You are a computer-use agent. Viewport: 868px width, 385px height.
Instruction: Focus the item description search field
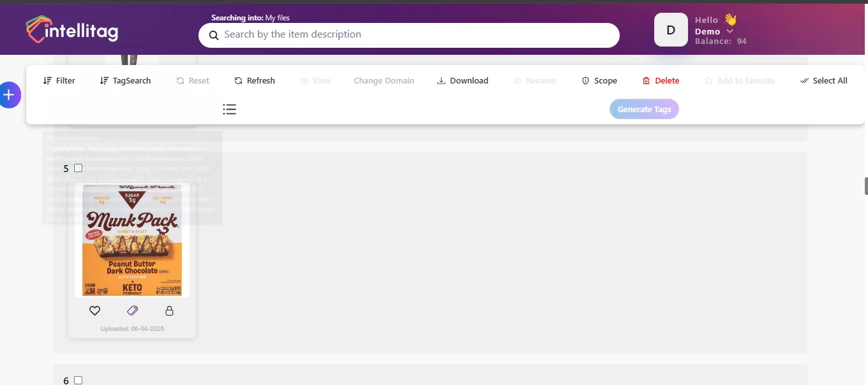click(x=409, y=35)
